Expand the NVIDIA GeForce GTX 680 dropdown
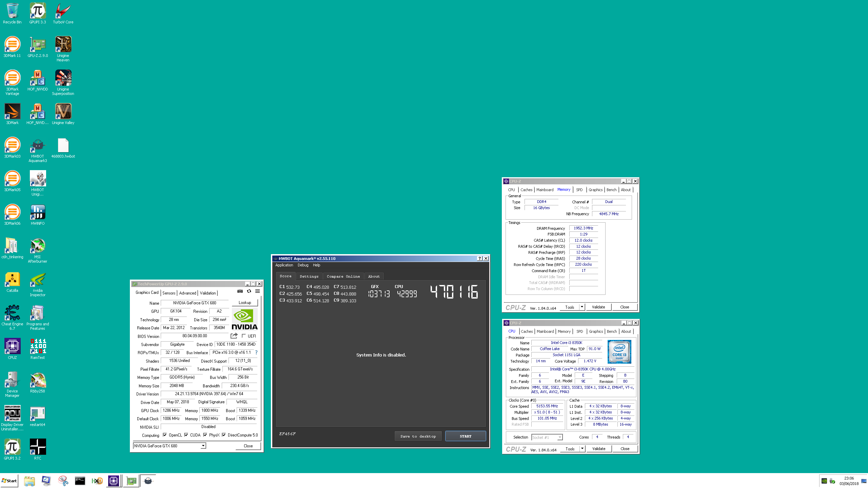 coord(203,446)
